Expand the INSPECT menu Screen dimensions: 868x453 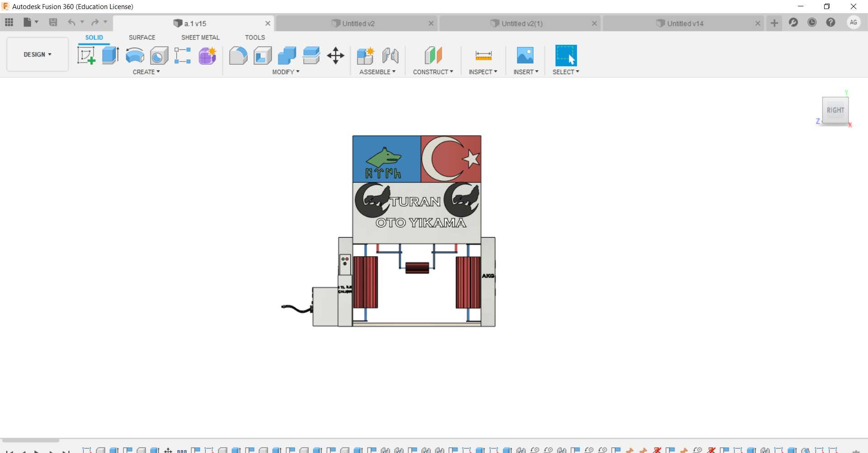[483, 72]
